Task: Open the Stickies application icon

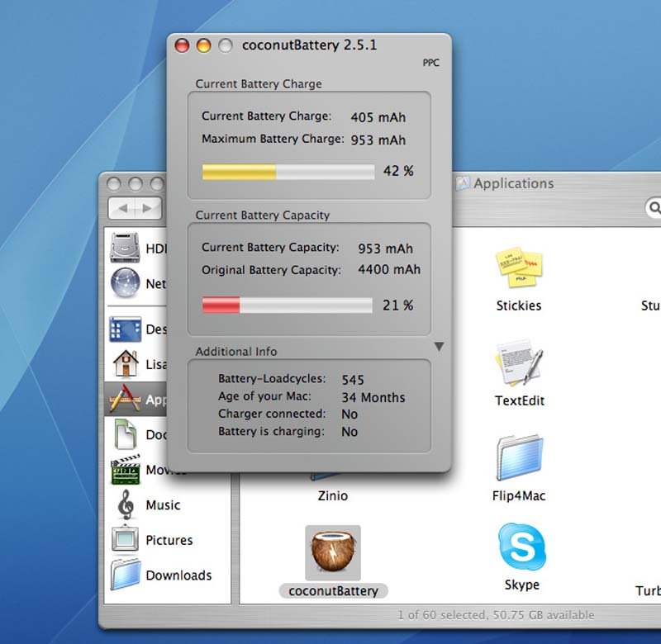Action: [519, 267]
